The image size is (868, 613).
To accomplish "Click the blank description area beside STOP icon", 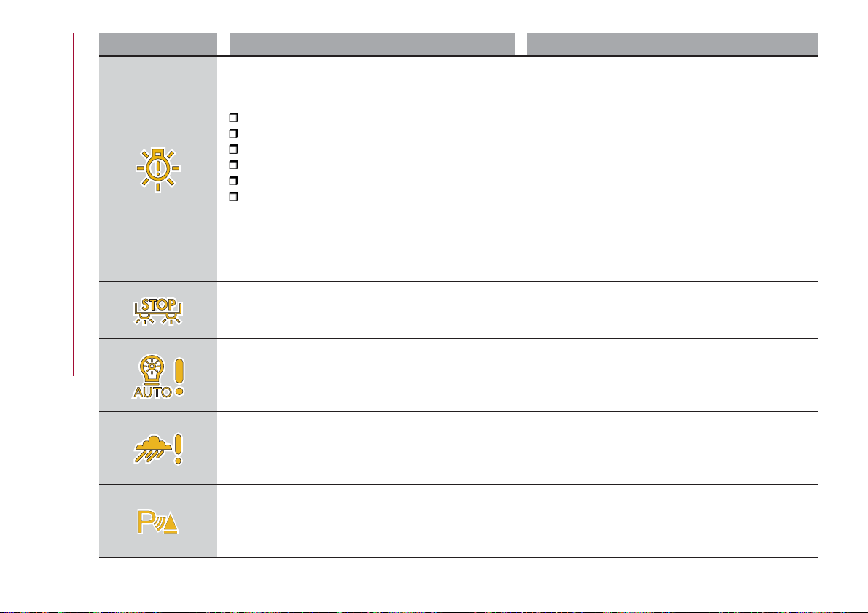I will (517, 310).
